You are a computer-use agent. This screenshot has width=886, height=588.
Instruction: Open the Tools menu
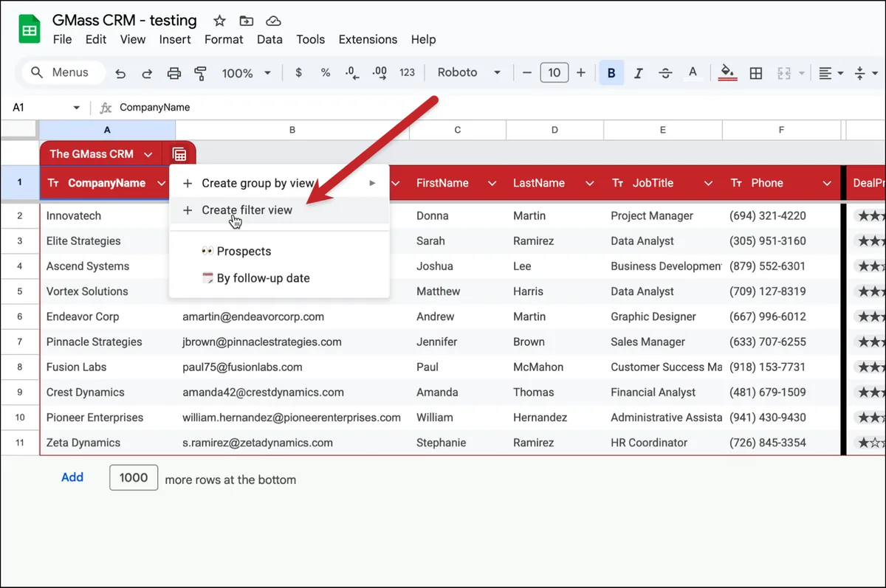coord(310,39)
